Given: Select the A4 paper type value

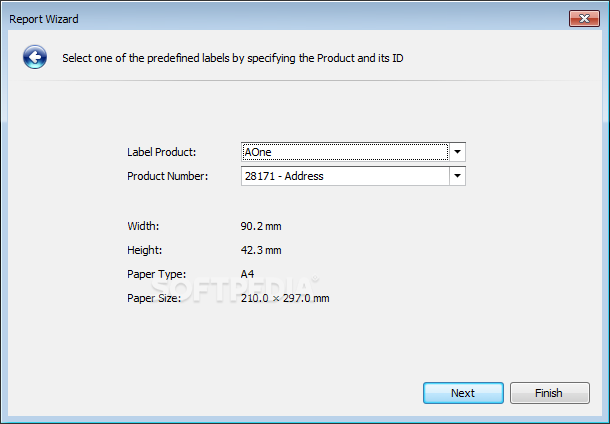Looking at the screenshot, I should coord(248,274).
